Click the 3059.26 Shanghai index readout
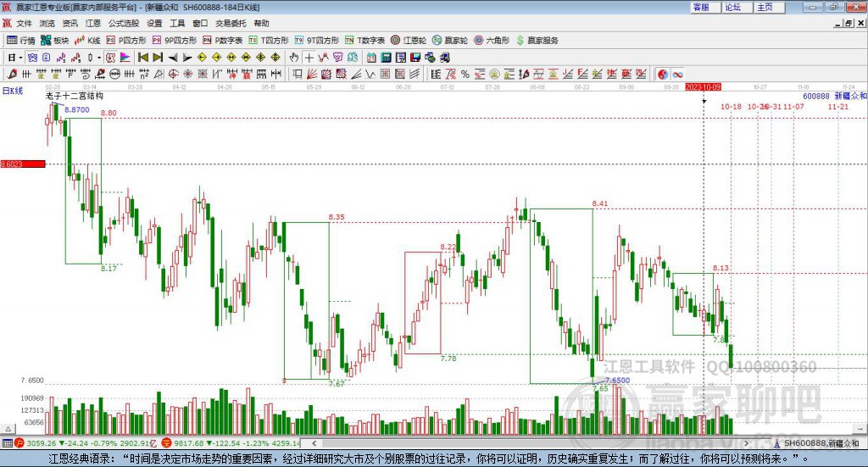The width and height of the screenshot is (868, 467). tap(42, 443)
